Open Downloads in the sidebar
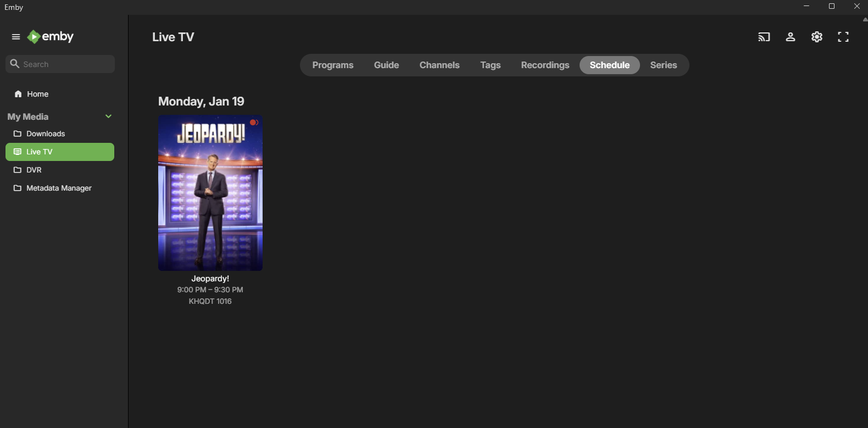 pos(60,134)
